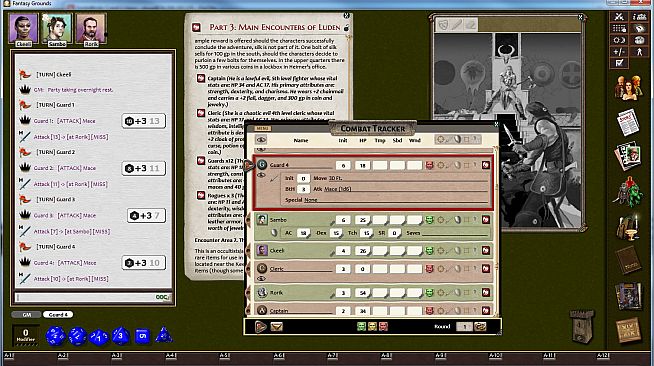
Task: Roll the blue d10 die
Action: [x=98, y=337]
